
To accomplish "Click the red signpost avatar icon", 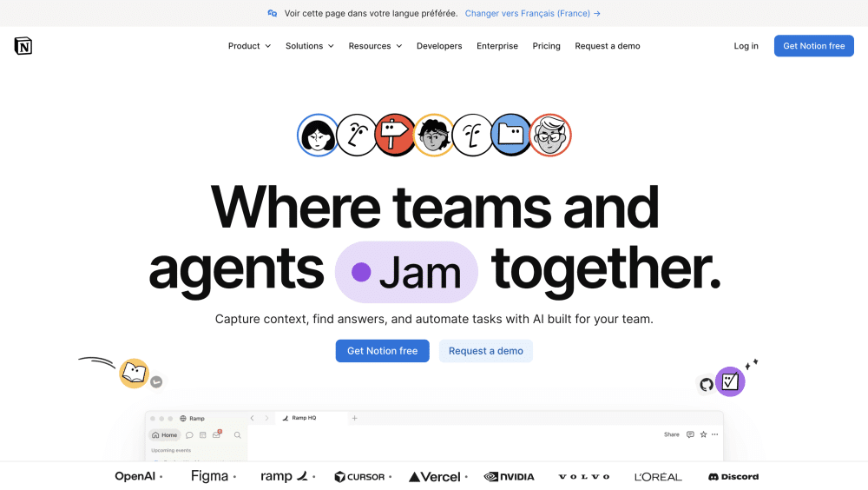I will coord(394,136).
